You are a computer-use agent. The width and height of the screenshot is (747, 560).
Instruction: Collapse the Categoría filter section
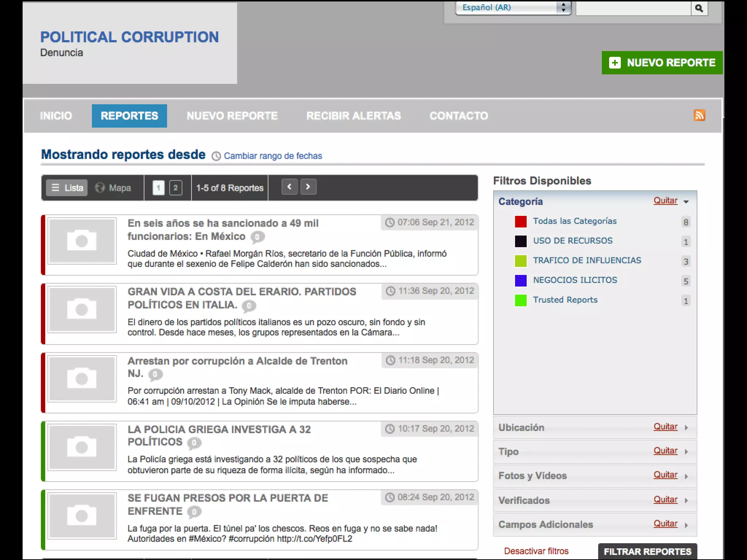point(686,202)
